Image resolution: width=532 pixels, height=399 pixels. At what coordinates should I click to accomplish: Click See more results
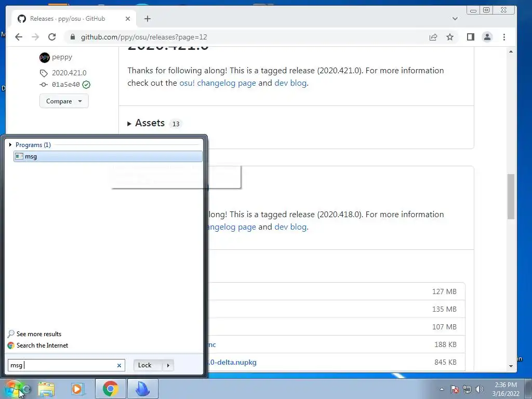[38, 334]
